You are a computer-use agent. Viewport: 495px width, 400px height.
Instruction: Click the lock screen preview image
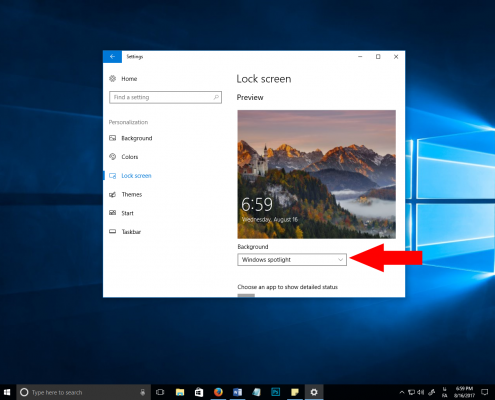click(317, 174)
